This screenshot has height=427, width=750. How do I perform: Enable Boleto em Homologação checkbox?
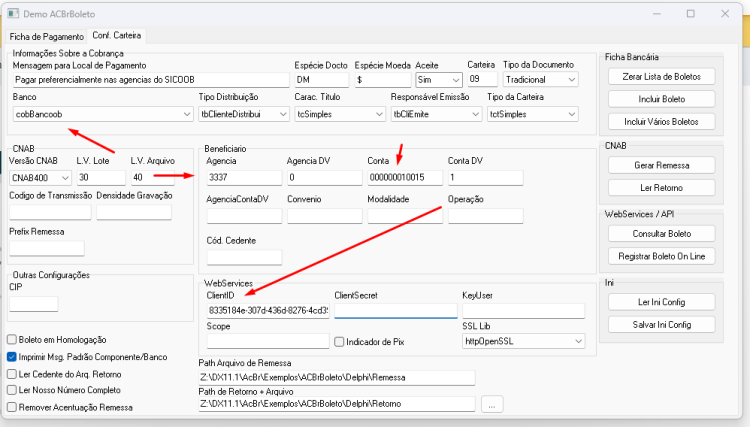coord(12,339)
